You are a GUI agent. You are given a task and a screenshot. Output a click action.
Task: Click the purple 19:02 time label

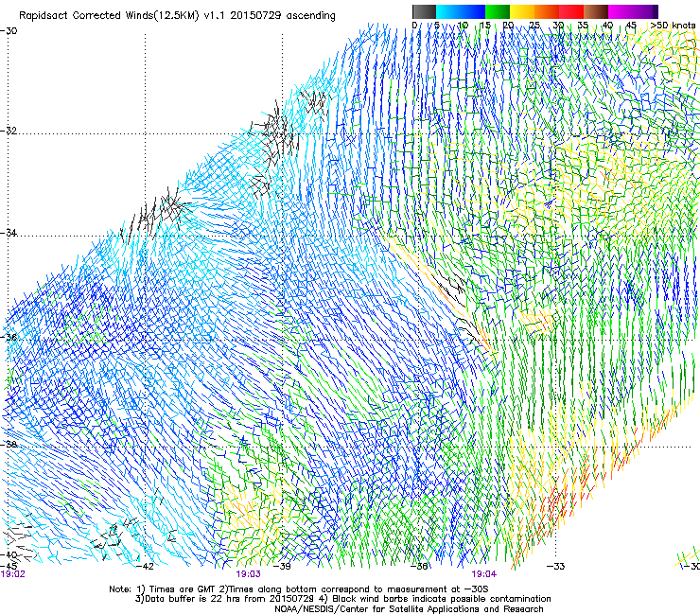point(13,574)
